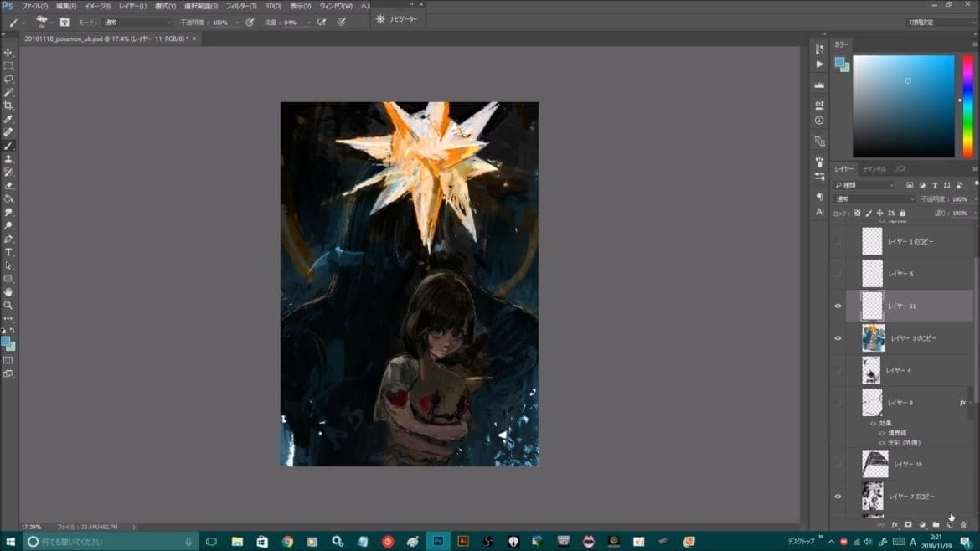Hide the レイヤー 11 layer
980x551 pixels.
(x=838, y=306)
